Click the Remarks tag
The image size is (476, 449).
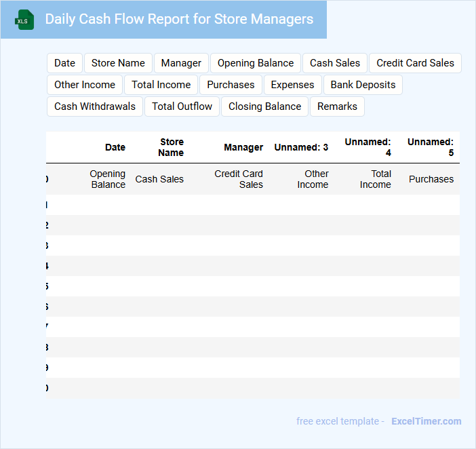pos(337,106)
